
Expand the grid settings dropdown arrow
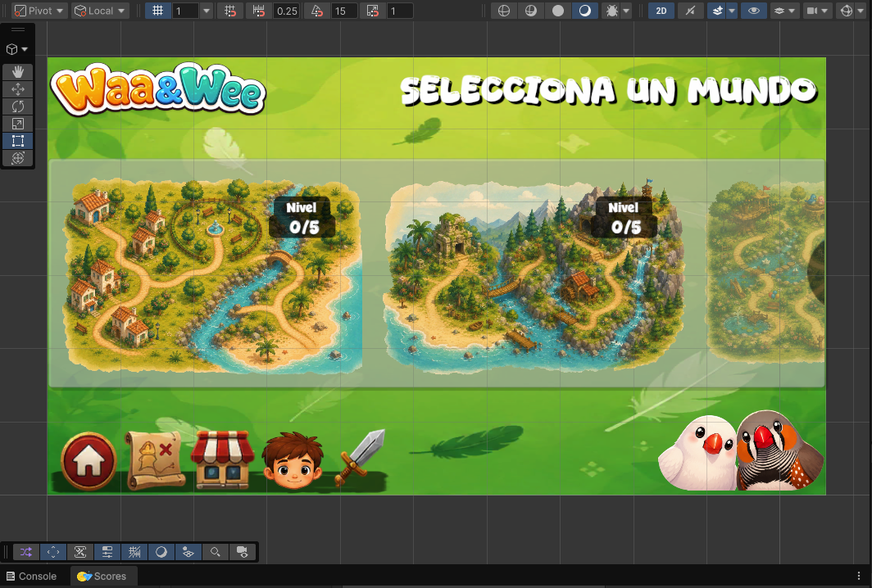pos(207,11)
